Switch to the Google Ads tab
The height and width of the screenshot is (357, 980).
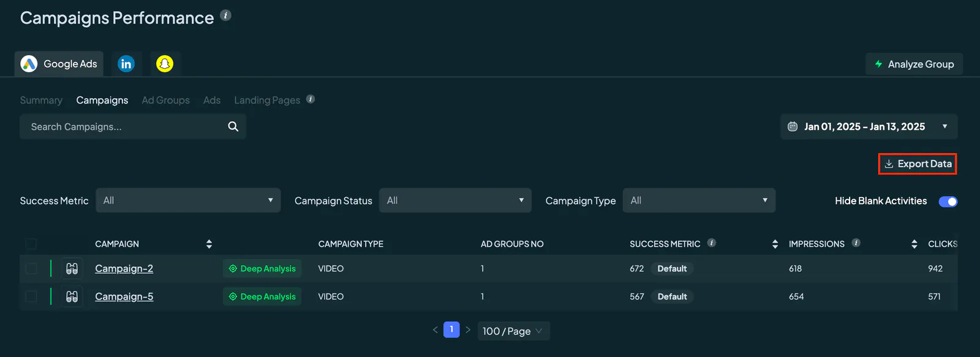pos(59,64)
